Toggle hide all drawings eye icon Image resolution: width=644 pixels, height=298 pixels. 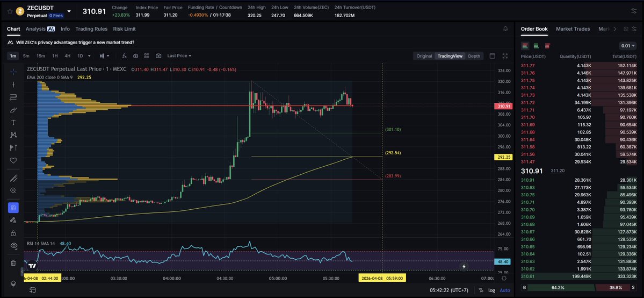point(13,246)
